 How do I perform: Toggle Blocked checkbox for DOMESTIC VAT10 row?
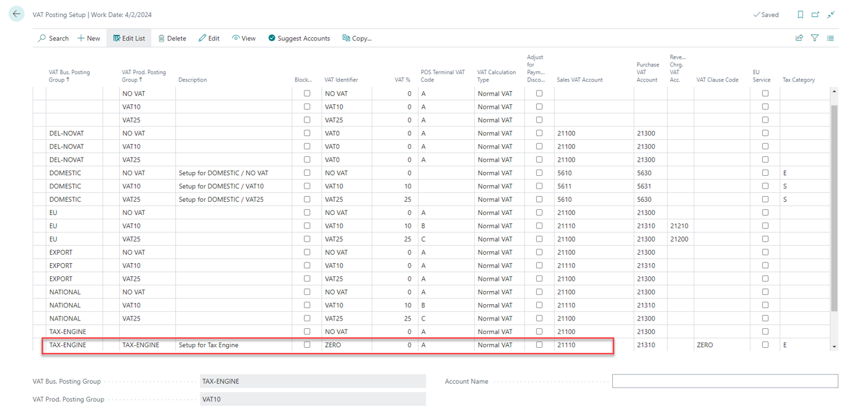coord(307,186)
